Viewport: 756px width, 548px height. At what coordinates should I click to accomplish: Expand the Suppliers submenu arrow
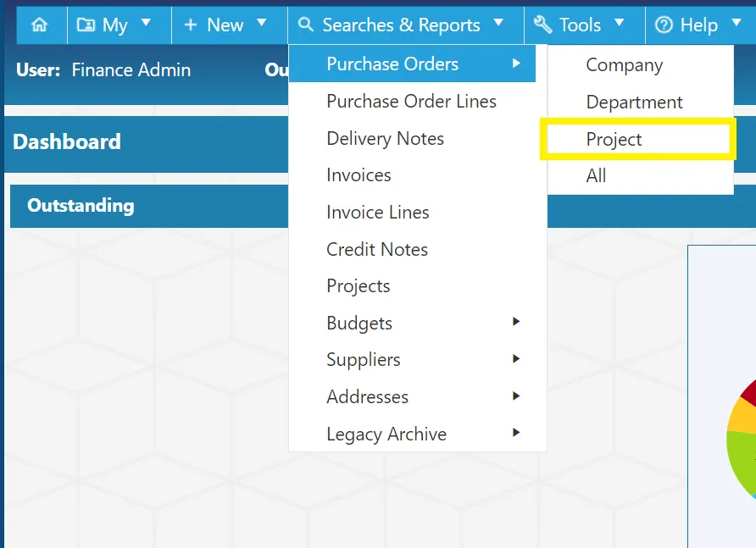[x=516, y=358]
